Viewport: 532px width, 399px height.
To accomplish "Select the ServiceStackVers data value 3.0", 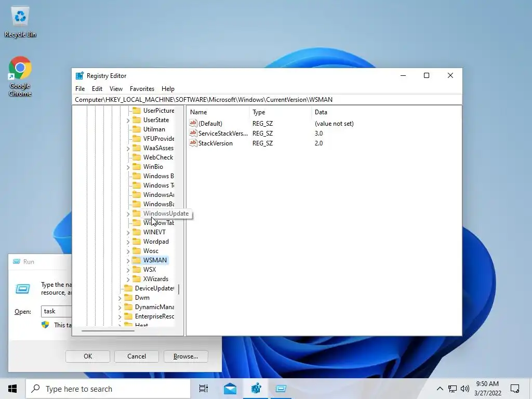I will [x=318, y=133].
